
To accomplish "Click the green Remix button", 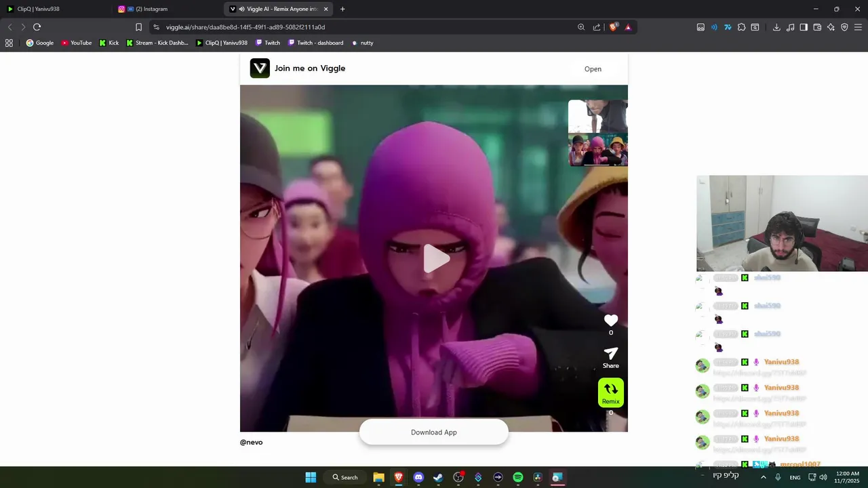I will coord(611,393).
